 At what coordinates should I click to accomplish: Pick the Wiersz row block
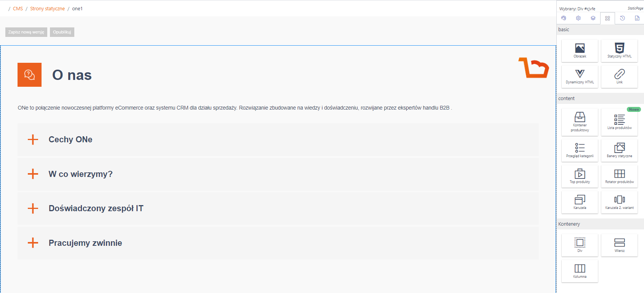point(619,245)
